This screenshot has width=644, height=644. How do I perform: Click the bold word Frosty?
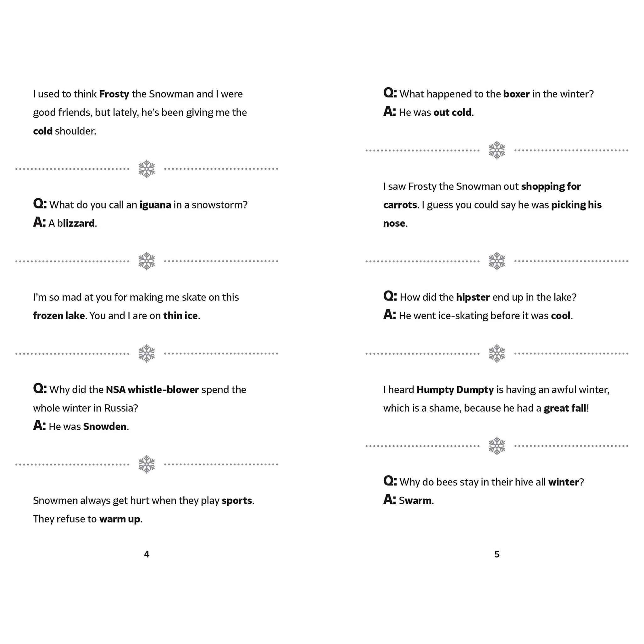(x=114, y=94)
